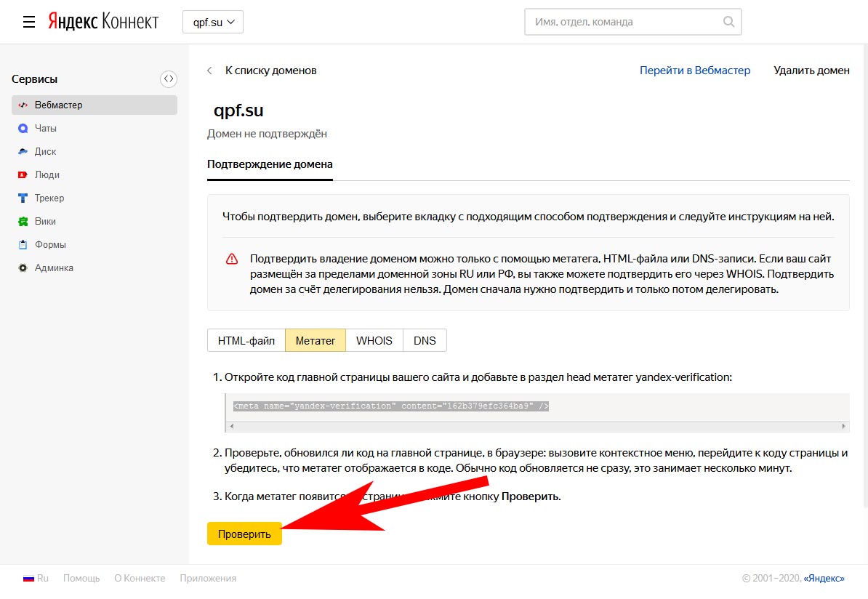Collapse the Сервисы sidebar toggle
868x599 pixels.
coord(168,79)
